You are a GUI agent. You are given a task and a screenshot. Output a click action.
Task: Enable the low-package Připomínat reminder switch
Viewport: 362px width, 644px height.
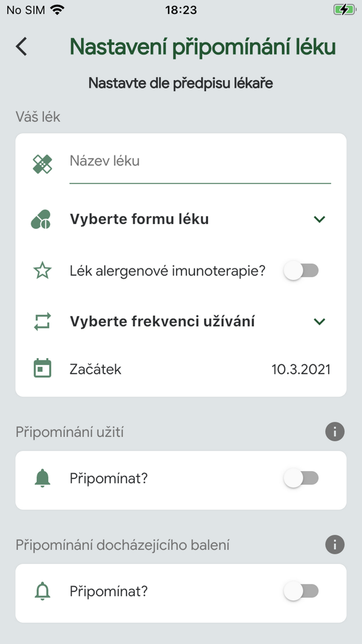click(x=301, y=592)
